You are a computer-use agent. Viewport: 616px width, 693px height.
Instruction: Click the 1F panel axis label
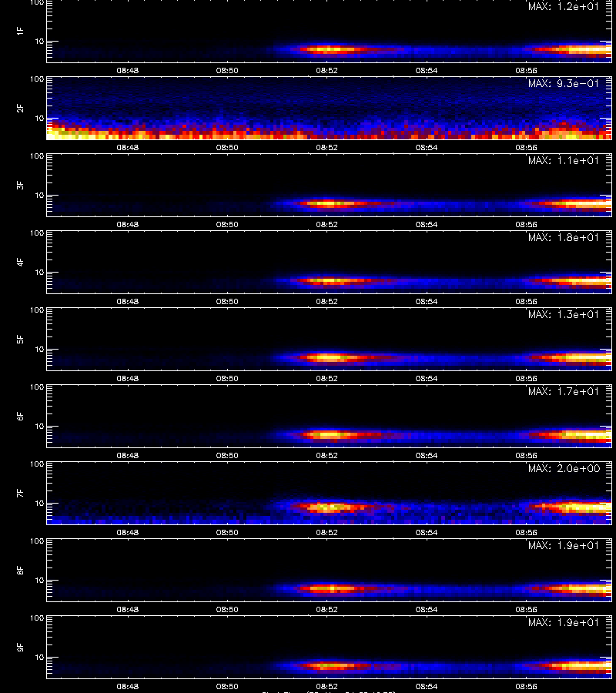pyautogui.click(x=20, y=31)
